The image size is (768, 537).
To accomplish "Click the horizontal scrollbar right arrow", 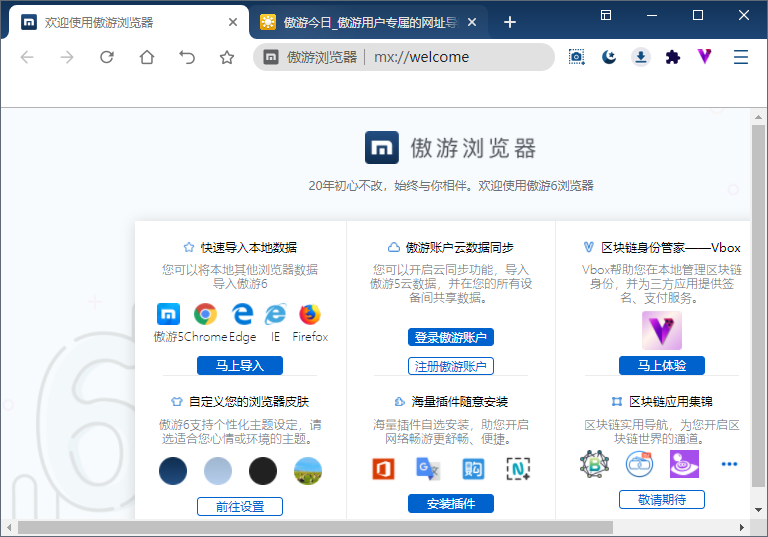I will click(x=742, y=527).
